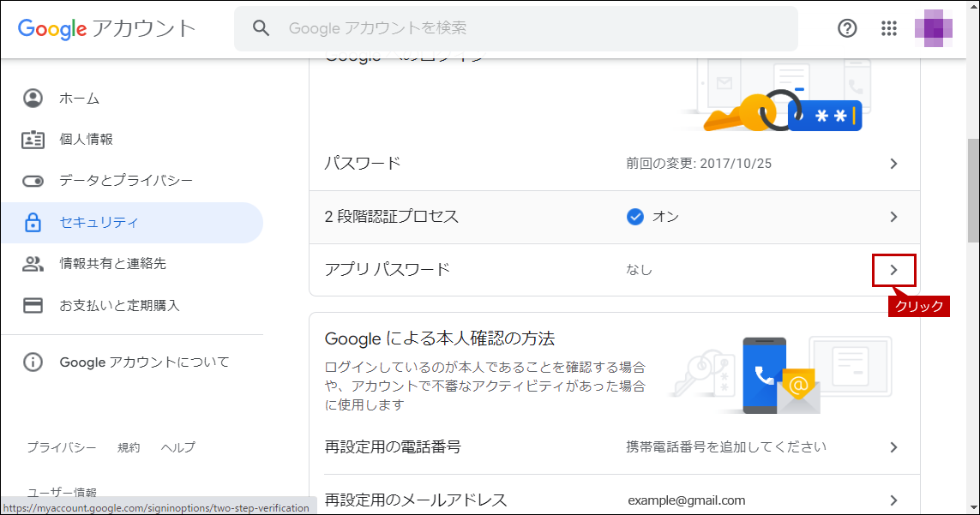Click the page vertical scrollbar thumb
Image resolution: width=980 pixels, height=515 pixels.
pos(974,190)
